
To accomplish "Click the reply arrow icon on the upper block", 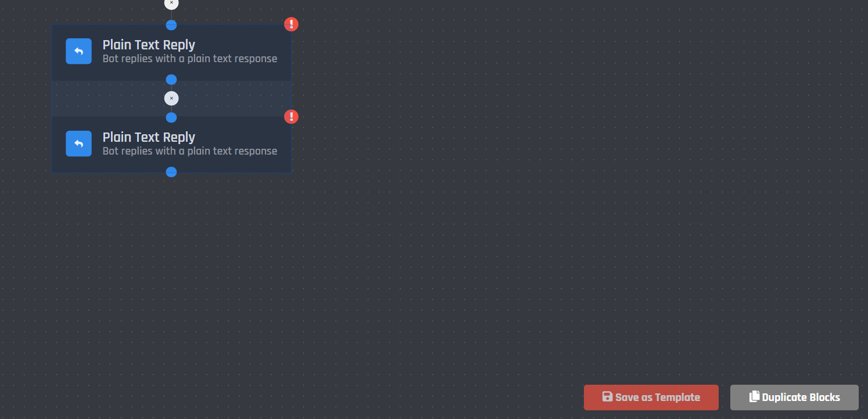I will coord(78,51).
